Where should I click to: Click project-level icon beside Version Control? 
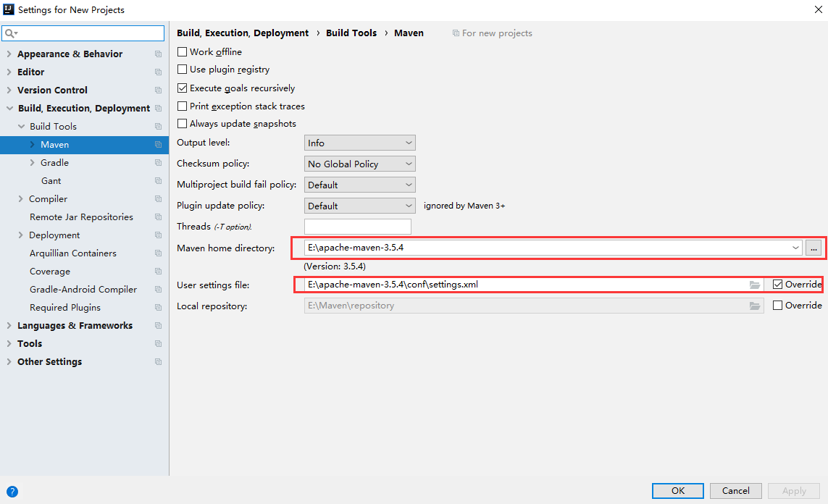click(158, 91)
